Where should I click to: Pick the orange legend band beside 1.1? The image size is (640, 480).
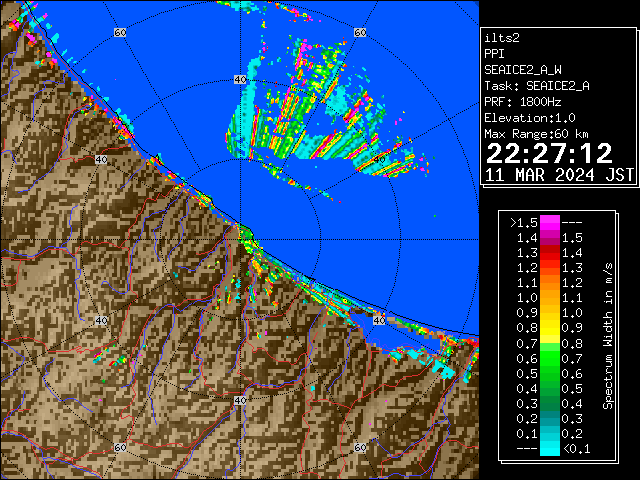pyautogui.click(x=550, y=283)
